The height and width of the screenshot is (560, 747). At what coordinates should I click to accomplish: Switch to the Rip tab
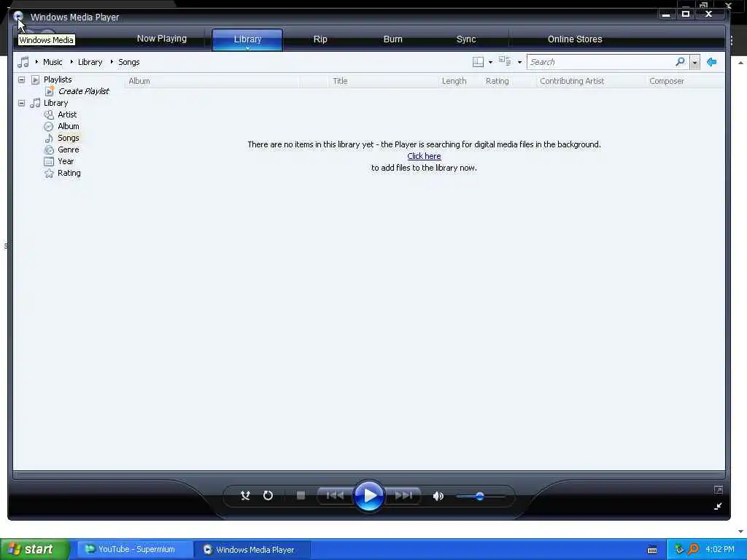point(320,39)
